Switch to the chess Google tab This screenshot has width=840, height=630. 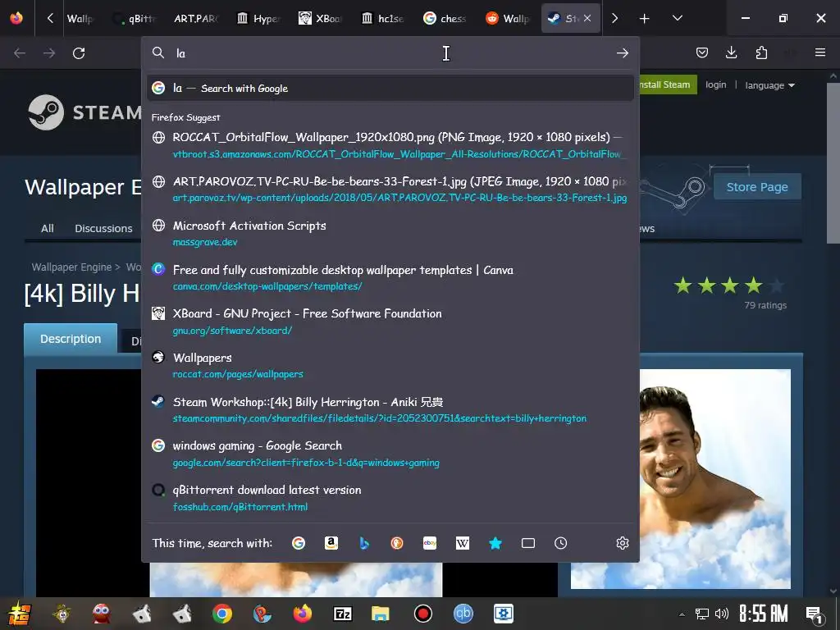coord(445,19)
